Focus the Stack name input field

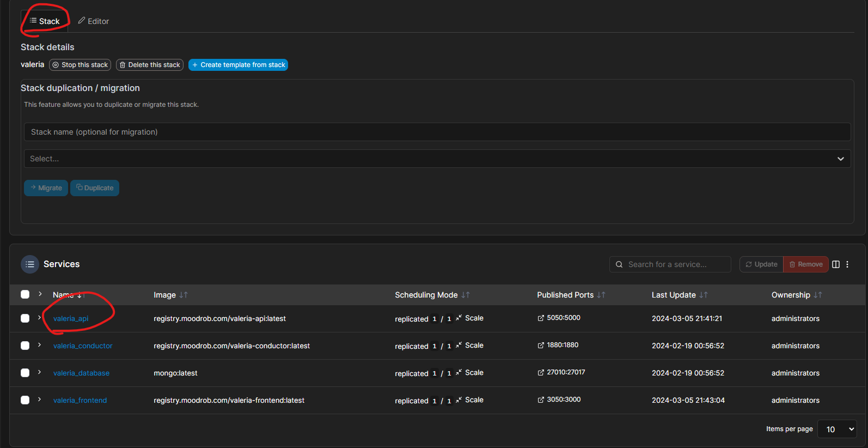tap(437, 132)
